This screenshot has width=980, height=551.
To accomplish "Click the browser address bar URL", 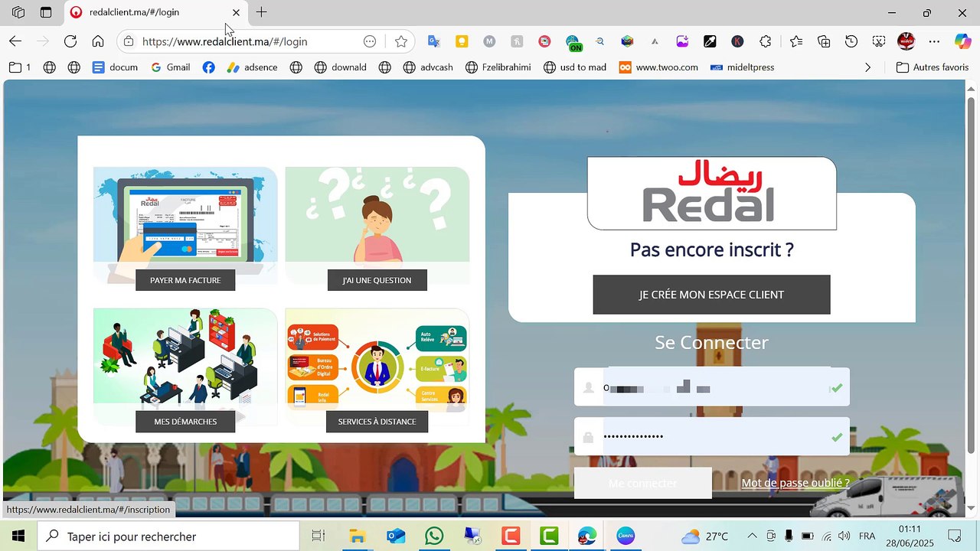I will coord(225,41).
